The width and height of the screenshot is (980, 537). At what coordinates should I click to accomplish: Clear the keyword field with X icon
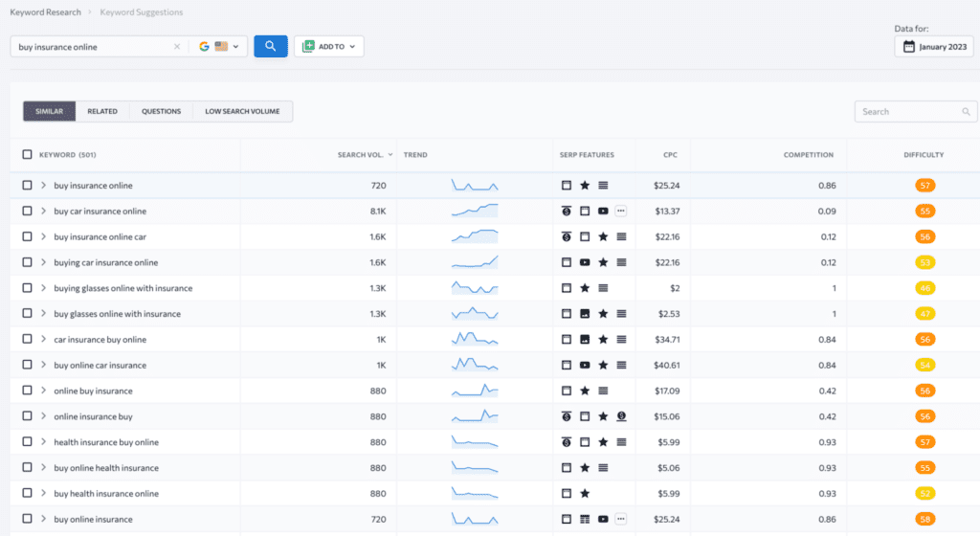(x=176, y=47)
